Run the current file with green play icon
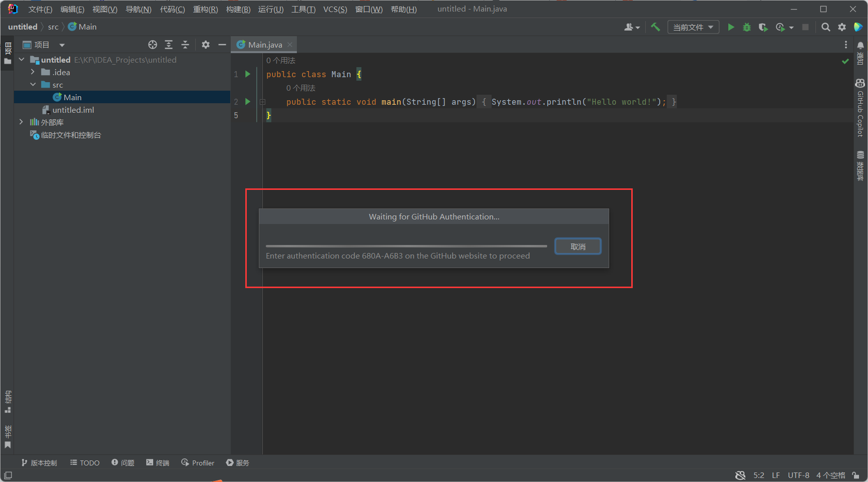The image size is (868, 482). [731, 27]
